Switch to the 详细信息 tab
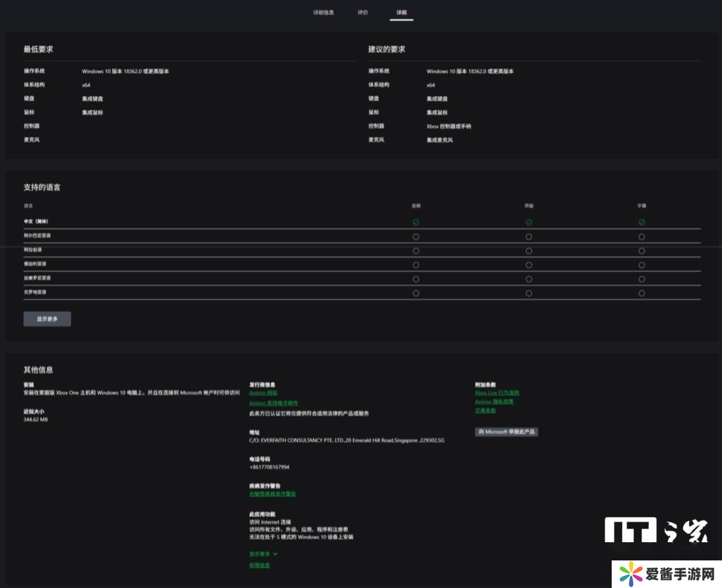The height and width of the screenshot is (588, 722). (x=323, y=12)
